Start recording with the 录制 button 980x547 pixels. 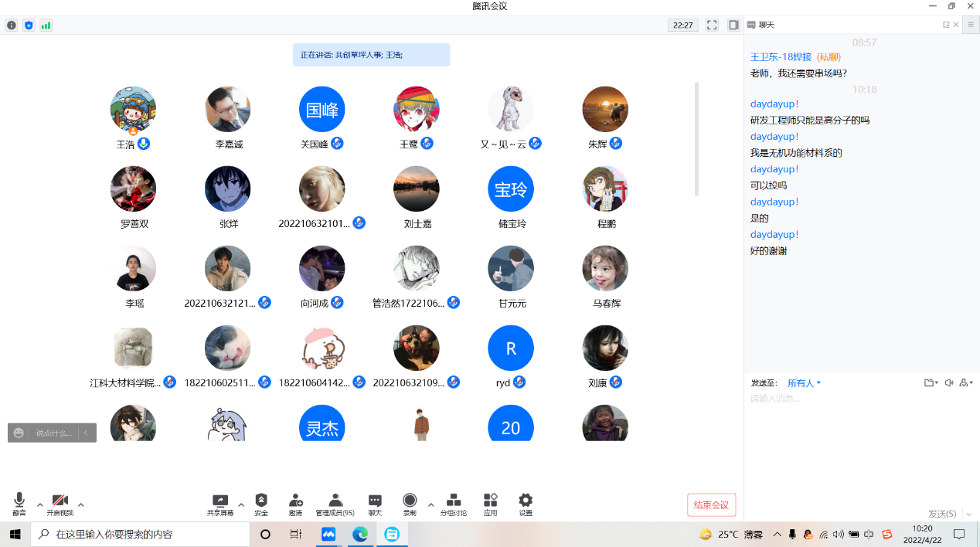pyautogui.click(x=410, y=504)
